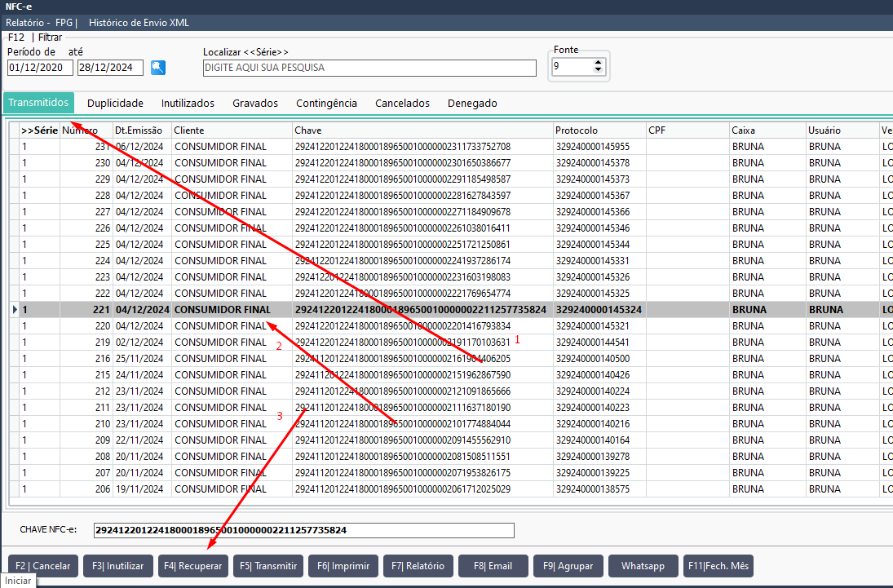Click the F5| Transmitir button

(268, 566)
